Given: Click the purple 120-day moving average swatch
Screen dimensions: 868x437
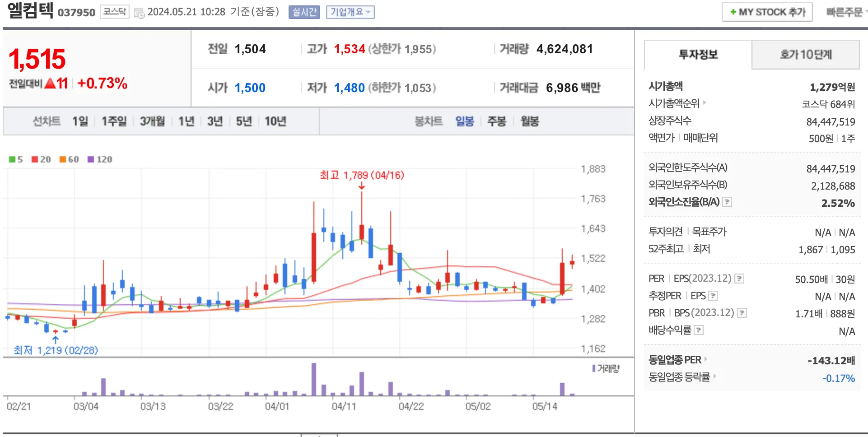Looking at the screenshot, I should [x=91, y=159].
